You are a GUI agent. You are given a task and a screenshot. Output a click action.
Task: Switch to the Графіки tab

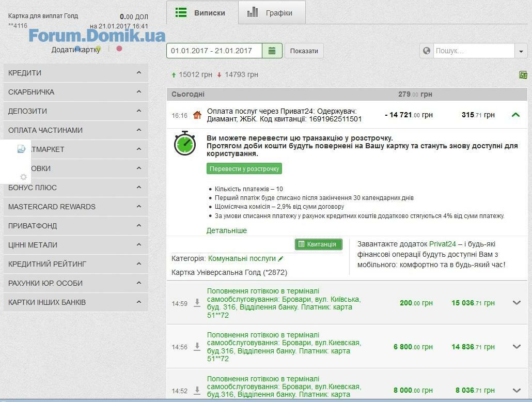[272, 13]
